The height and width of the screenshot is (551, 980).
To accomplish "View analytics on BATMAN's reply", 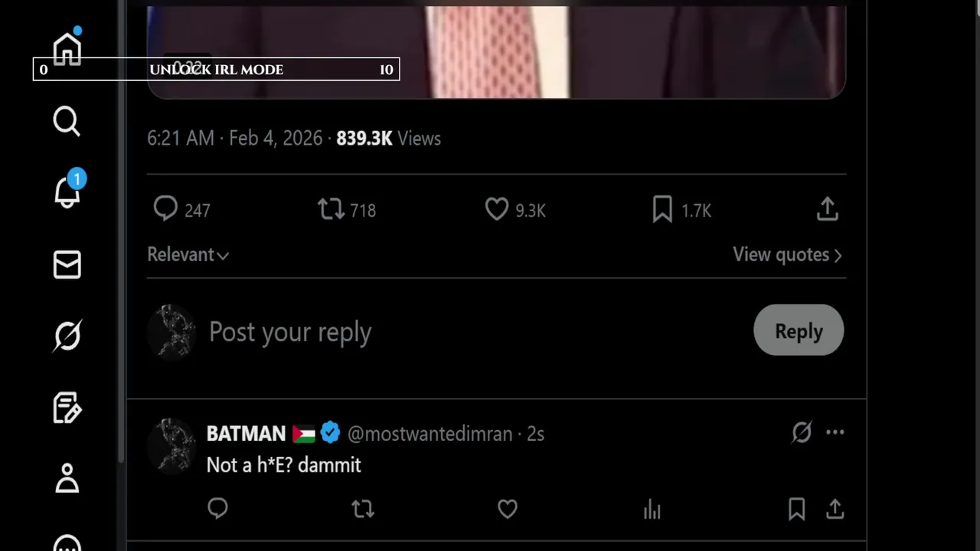I will (652, 509).
